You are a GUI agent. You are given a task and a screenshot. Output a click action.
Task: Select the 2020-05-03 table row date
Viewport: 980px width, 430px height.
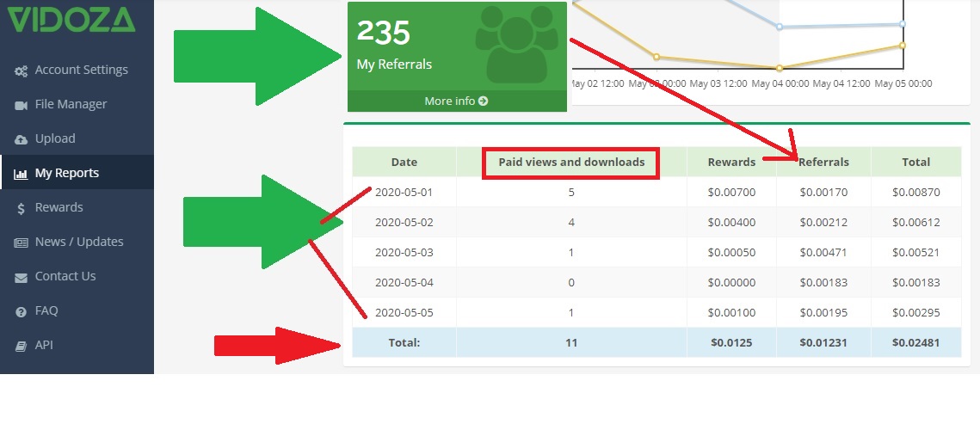tap(404, 252)
